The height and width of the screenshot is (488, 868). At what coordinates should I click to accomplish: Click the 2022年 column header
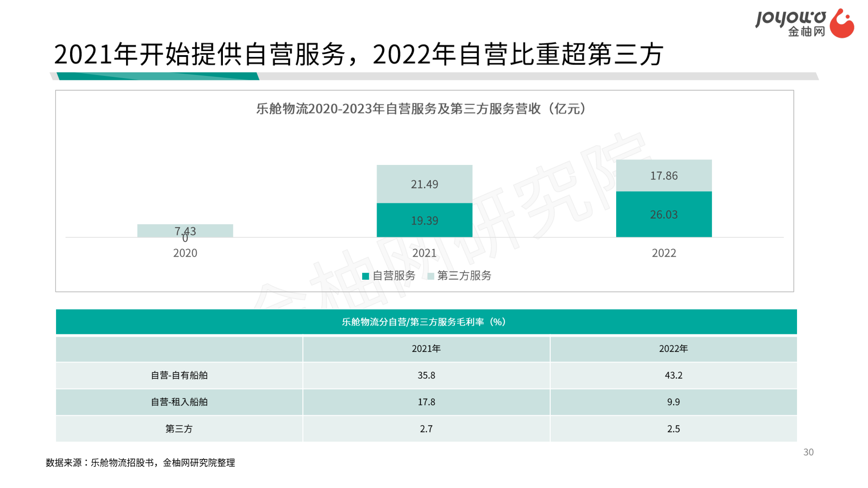click(x=674, y=349)
